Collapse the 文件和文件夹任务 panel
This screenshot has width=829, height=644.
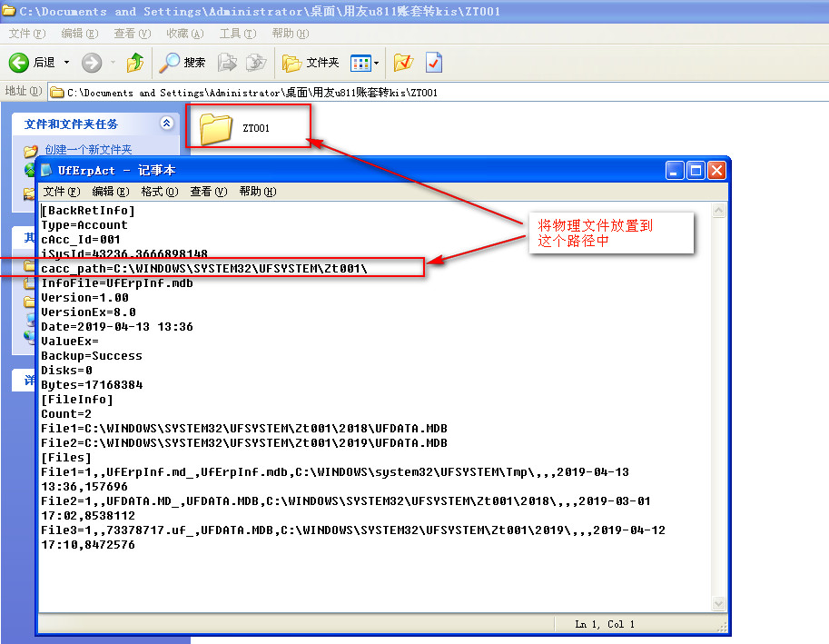(x=166, y=124)
